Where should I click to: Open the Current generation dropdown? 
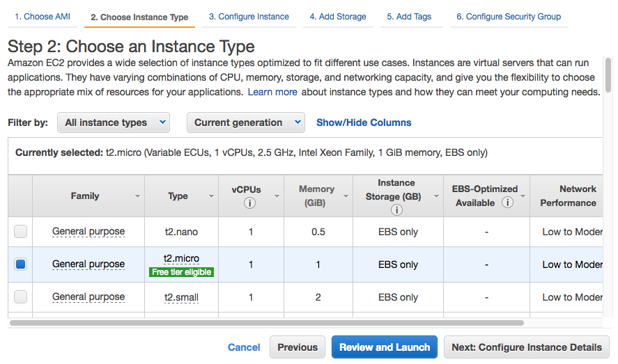pos(245,122)
